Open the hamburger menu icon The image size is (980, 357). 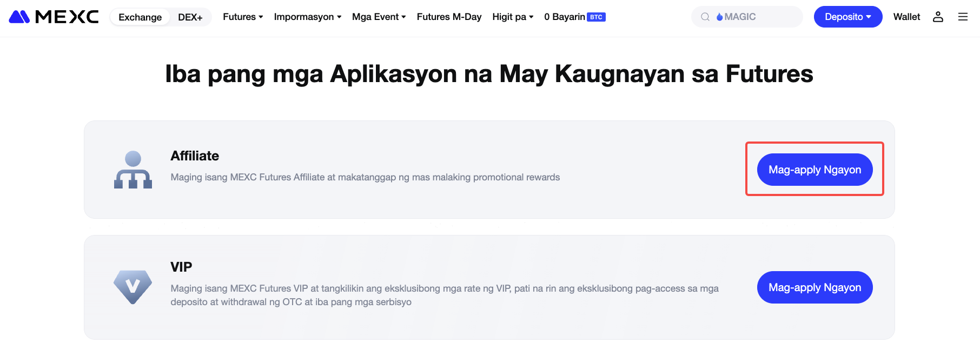963,17
